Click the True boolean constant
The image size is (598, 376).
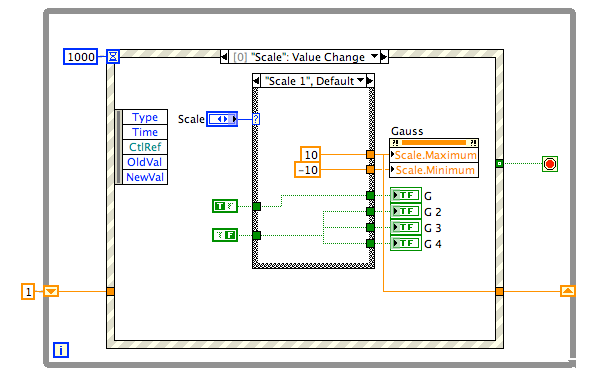pos(225,206)
